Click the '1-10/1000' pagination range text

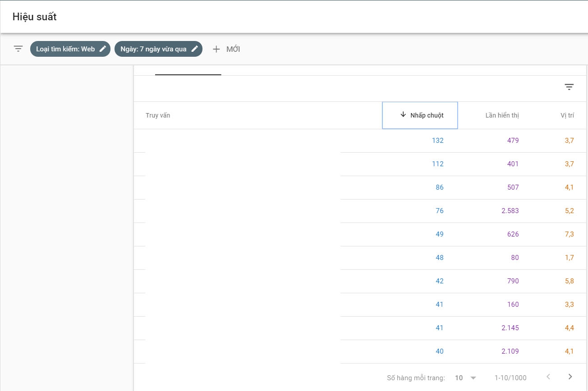click(x=510, y=378)
